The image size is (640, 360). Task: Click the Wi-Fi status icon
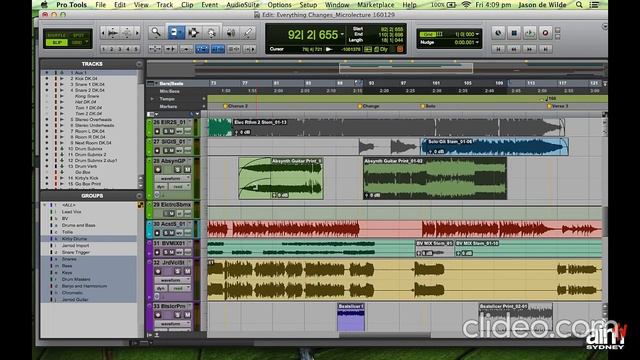point(466,5)
